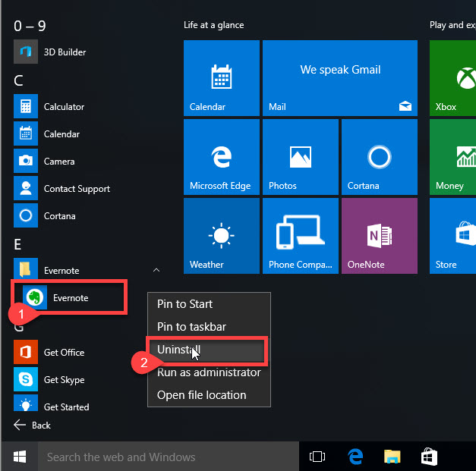Click the letter E section header
Viewport: 476px width, 471px height.
click(x=17, y=244)
